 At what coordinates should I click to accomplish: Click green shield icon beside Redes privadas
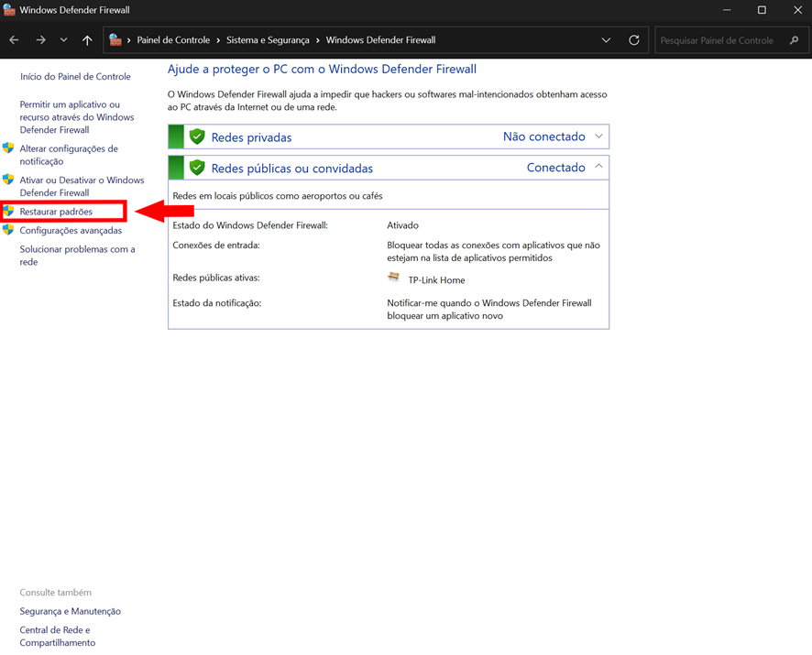point(196,136)
